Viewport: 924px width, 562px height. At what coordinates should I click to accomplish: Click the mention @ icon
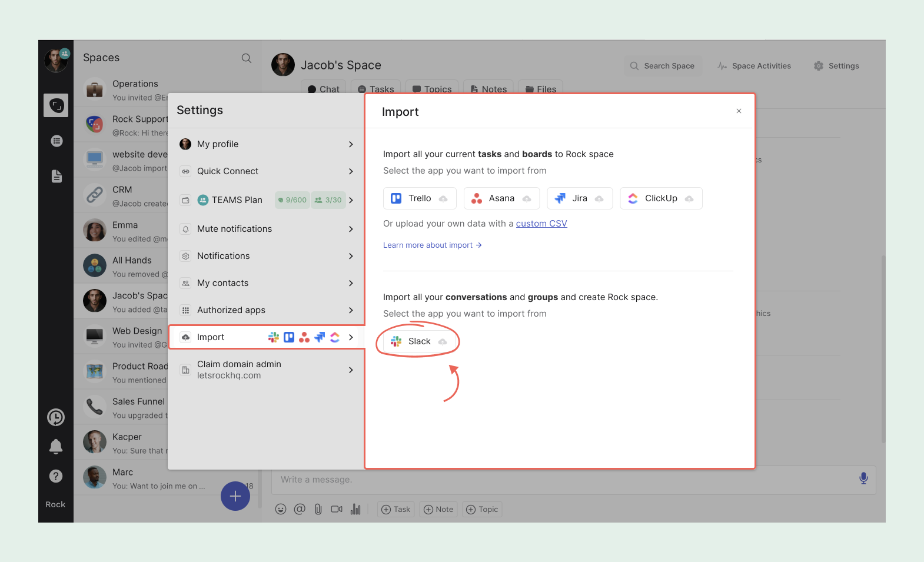(300, 509)
